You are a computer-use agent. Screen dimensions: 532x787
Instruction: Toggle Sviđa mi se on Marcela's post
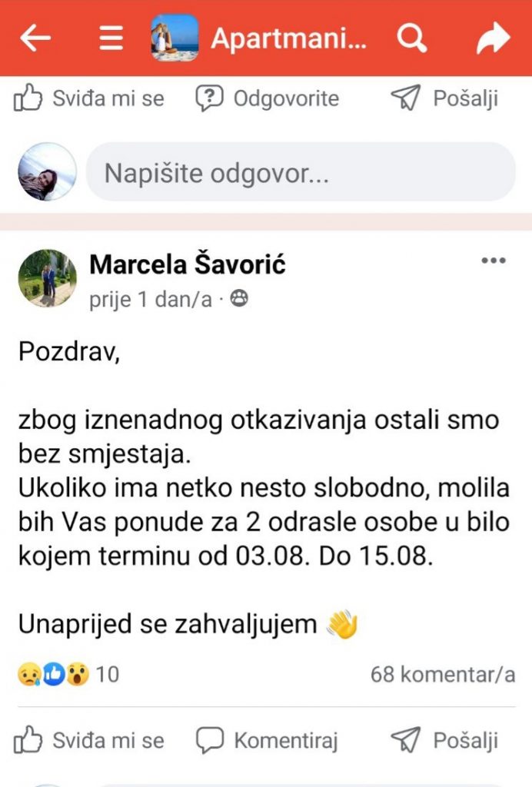(89, 740)
